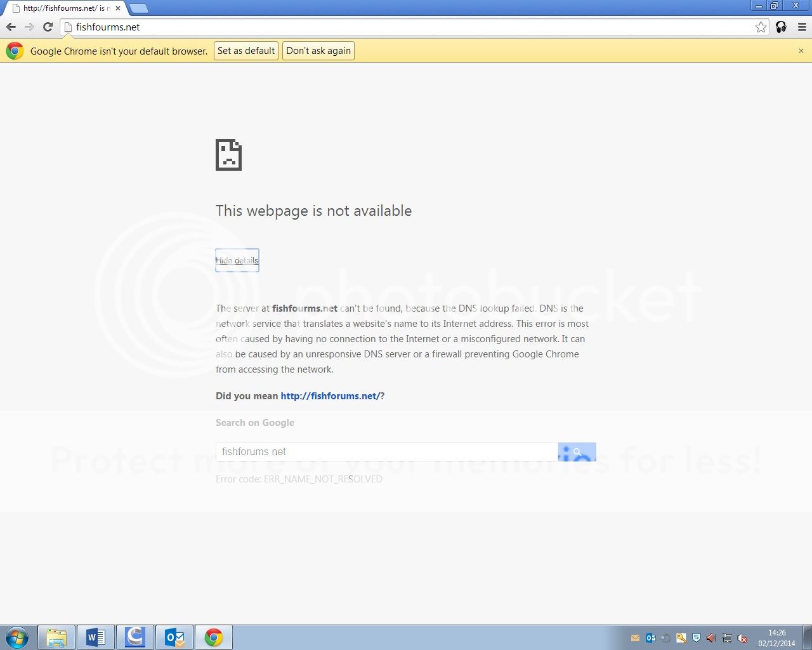Click Don't ask again button

point(318,51)
